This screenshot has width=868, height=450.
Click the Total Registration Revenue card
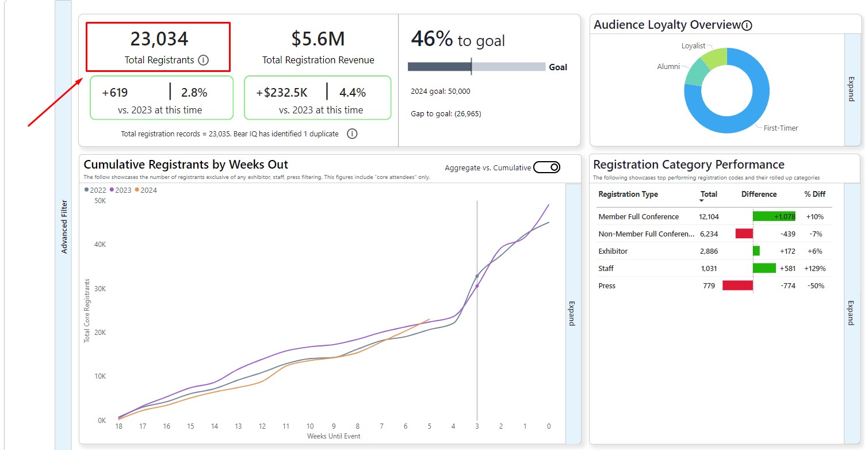coord(318,47)
